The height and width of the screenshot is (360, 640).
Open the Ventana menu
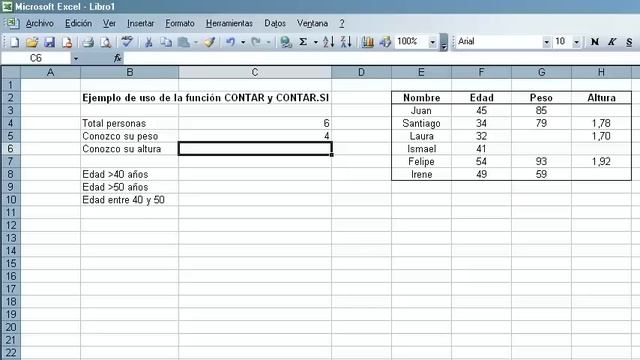click(x=312, y=24)
